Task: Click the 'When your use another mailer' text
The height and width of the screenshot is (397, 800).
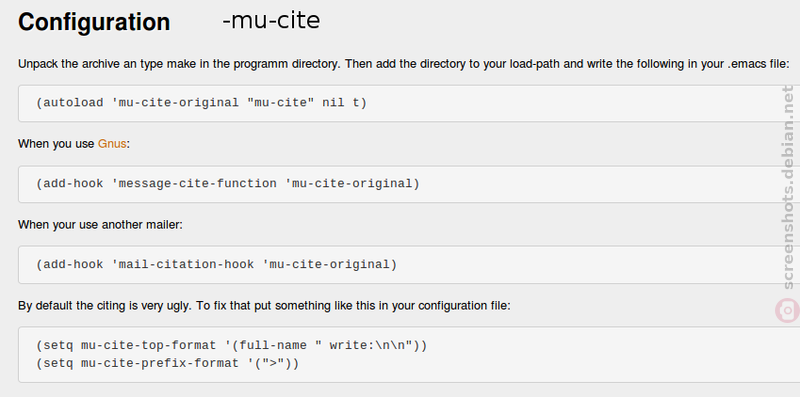Action: point(100,225)
